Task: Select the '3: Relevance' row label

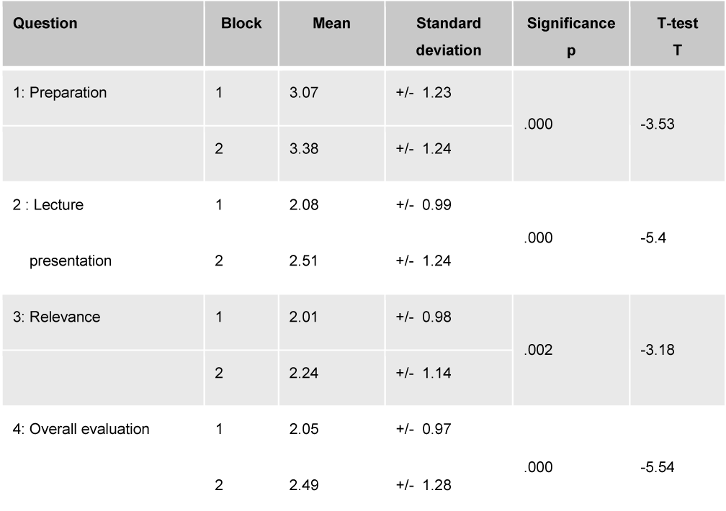Action: (57, 317)
